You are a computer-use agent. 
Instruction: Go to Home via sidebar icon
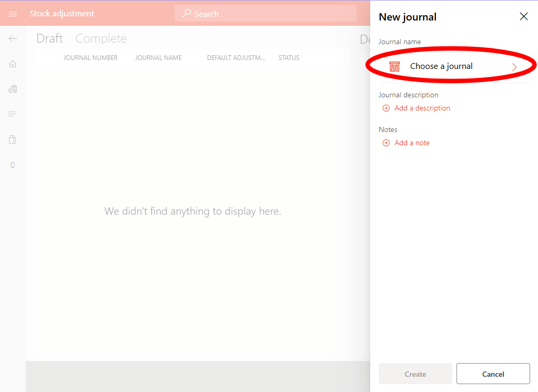13,64
